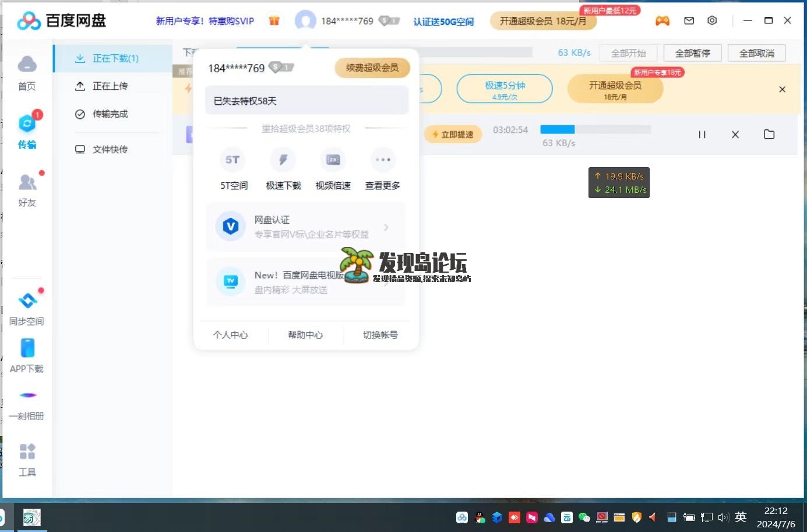Open the 首页 home icon in sidebar
Screen dimensions: 807x532
coord(27,73)
